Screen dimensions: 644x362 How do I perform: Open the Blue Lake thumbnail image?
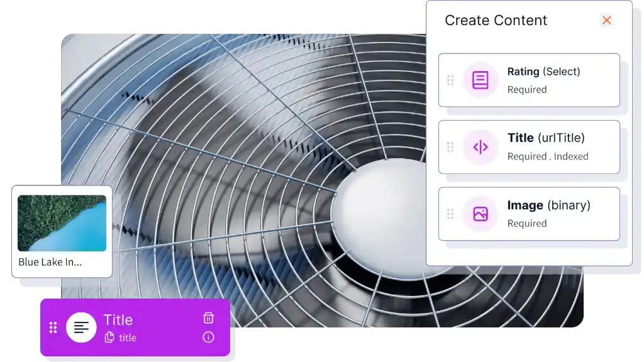(62, 223)
